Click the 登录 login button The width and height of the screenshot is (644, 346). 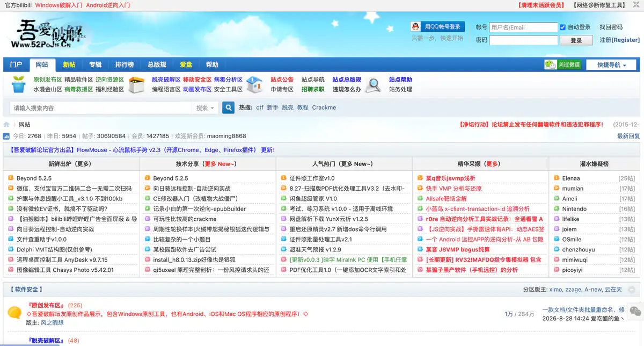(x=576, y=40)
